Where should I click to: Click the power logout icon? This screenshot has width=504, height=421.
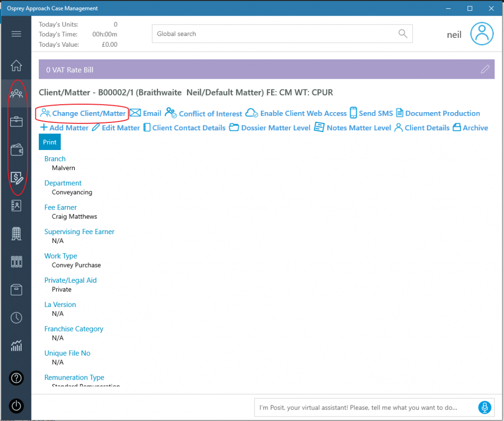pos(16,406)
